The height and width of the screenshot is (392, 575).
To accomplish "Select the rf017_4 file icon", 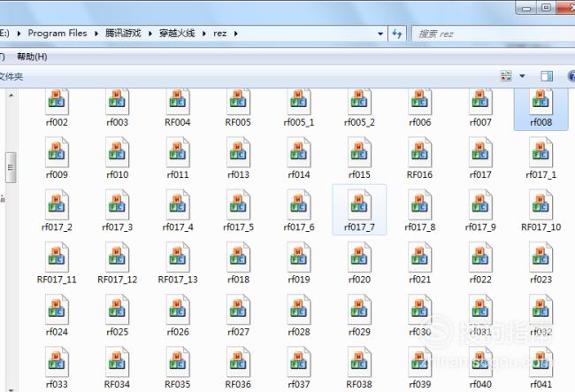I will point(178,204).
